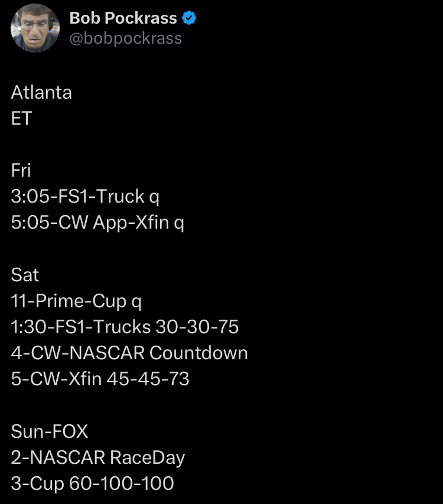This screenshot has width=443, height=504.
Task: Click the @bobpockrass handle
Action: coord(125,38)
